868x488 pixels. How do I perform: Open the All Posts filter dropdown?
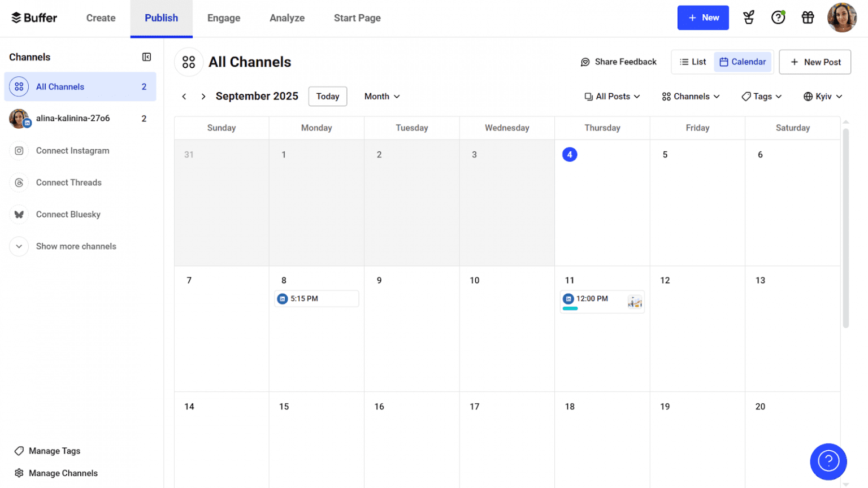click(612, 97)
